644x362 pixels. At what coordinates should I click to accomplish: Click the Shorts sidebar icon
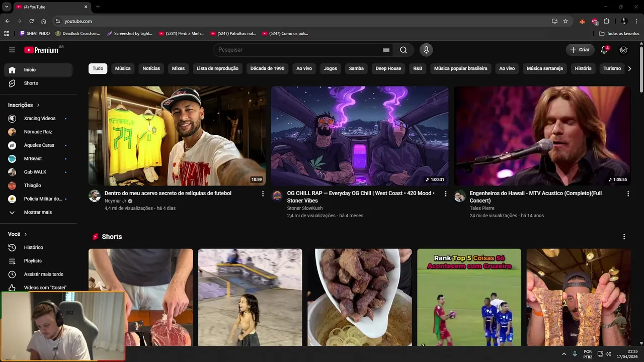(12, 83)
